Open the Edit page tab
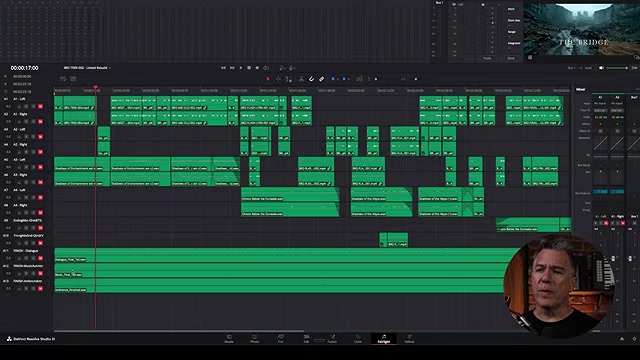 coord(306,339)
